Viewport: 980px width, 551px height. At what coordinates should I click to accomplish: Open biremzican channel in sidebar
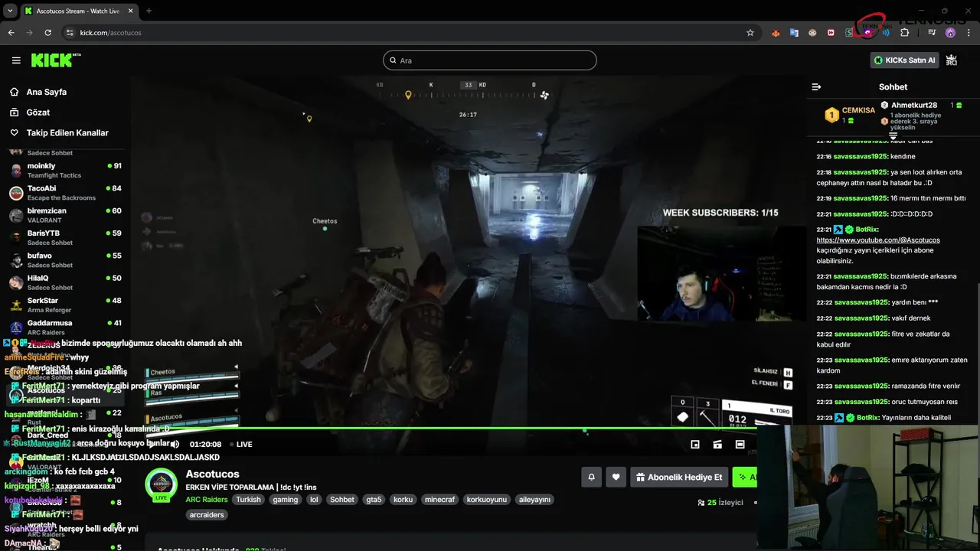(65, 215)
